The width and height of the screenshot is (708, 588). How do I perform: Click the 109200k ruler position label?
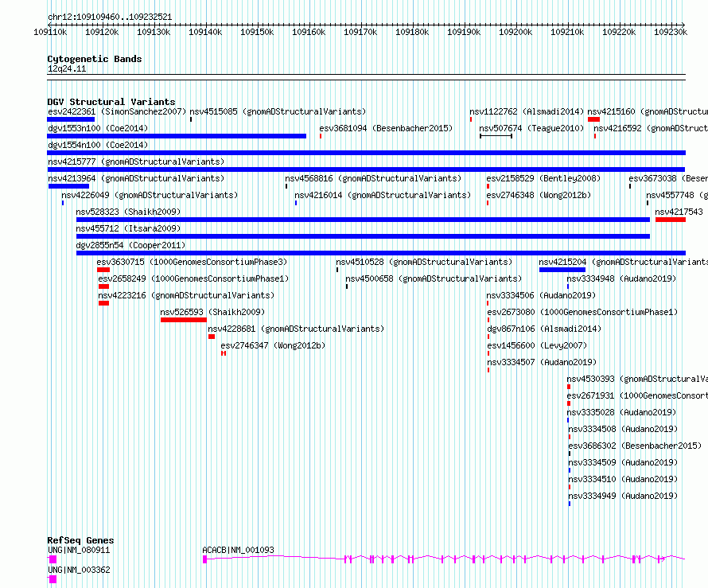(515, 32)
